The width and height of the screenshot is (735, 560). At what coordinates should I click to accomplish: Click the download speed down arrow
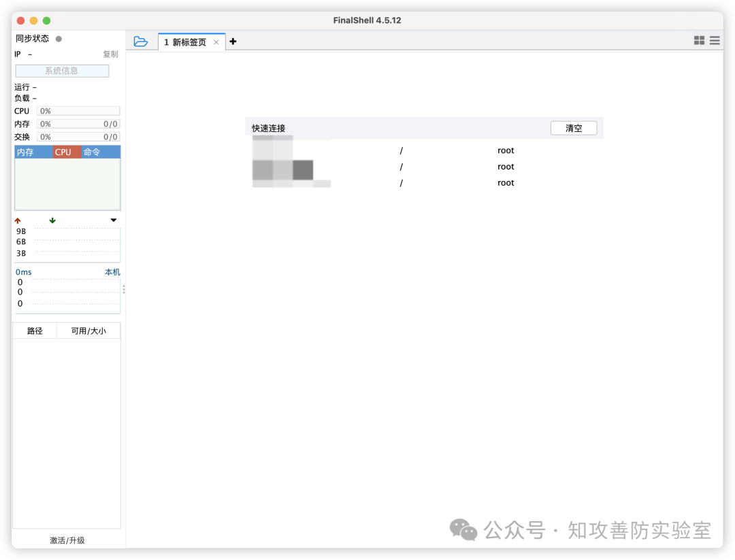tap(52, 220)
